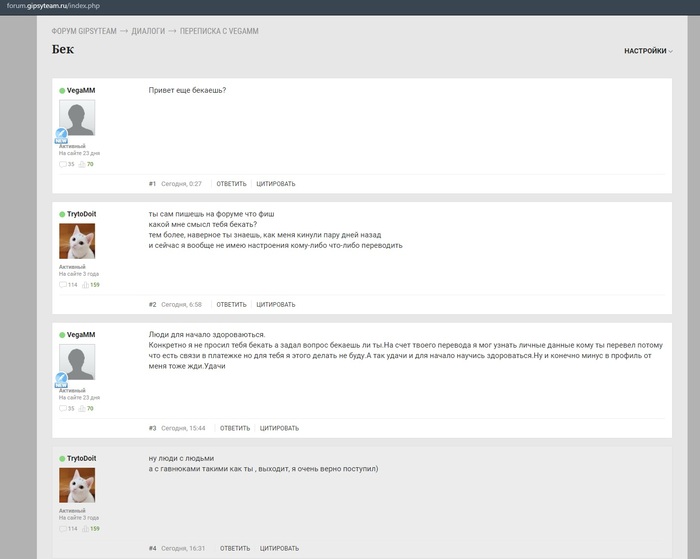Click Цитировать under post #3
The width and height of the screenshot is (700, 559).
click(x=279, y=428)
